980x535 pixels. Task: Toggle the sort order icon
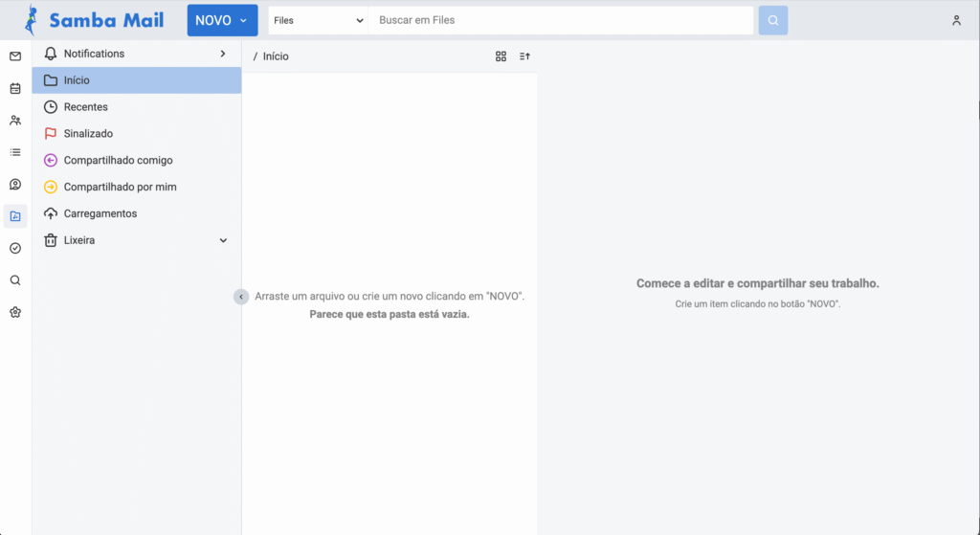coord(524,56)
